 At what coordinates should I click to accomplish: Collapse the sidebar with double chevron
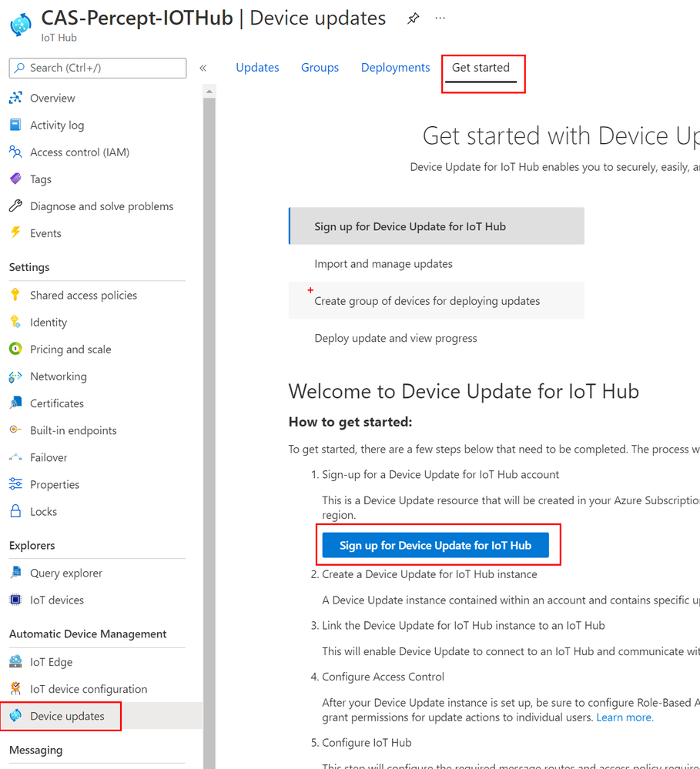point(203,69)
